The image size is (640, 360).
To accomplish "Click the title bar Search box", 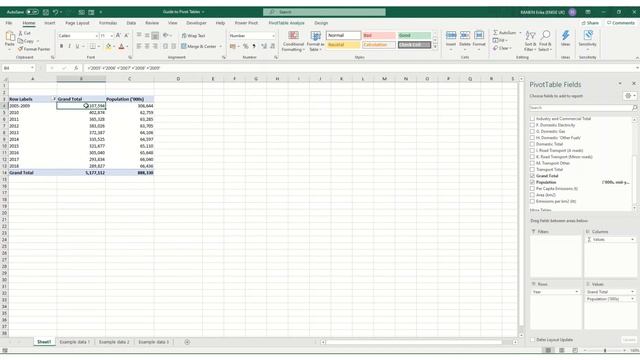I will click(x=324, y=12).
